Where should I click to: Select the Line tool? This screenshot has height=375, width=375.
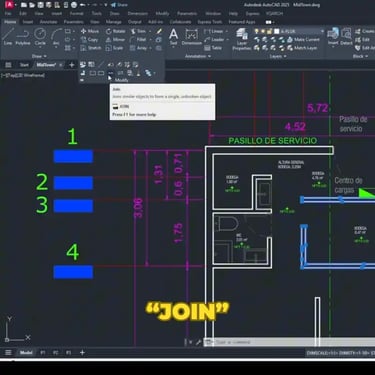click(x=8, y=36)
